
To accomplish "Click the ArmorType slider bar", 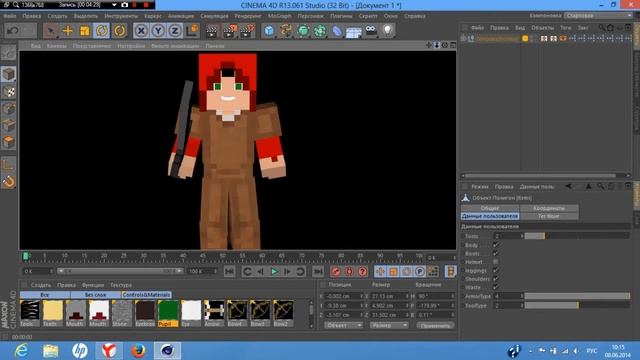I will [577, 296].
